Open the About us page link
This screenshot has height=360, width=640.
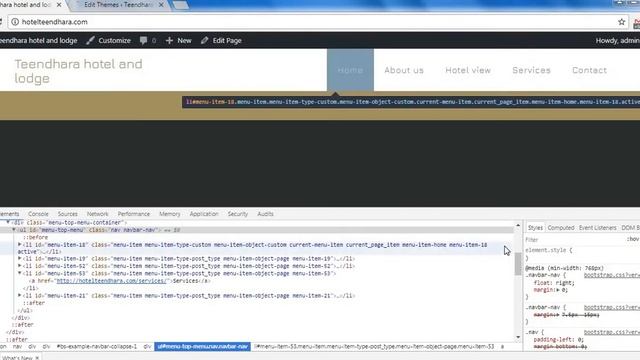404,70
